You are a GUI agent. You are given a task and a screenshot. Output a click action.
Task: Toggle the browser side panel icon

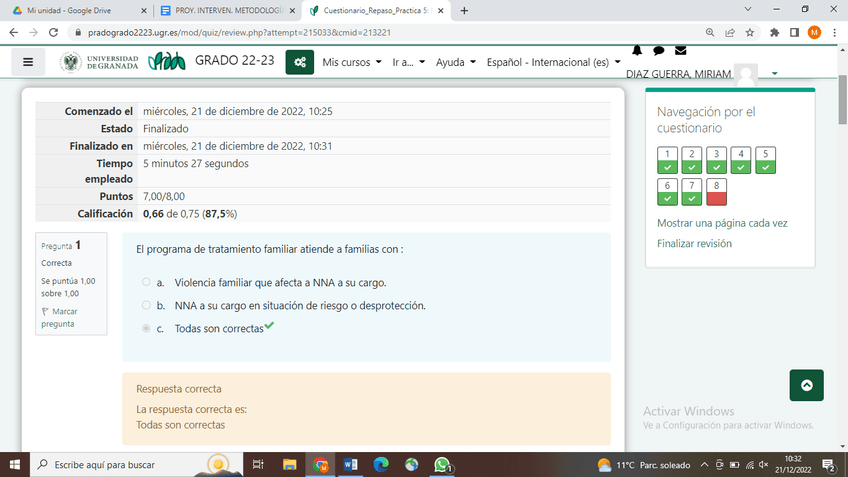coord(794,32)
